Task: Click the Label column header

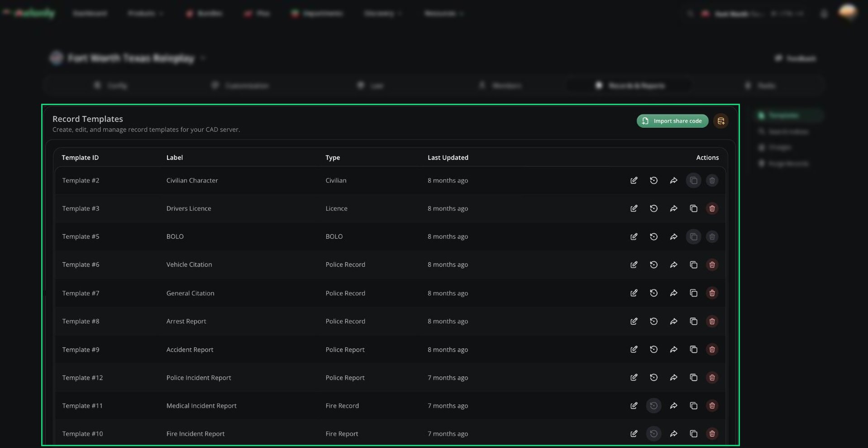Action: pos(175,158)
